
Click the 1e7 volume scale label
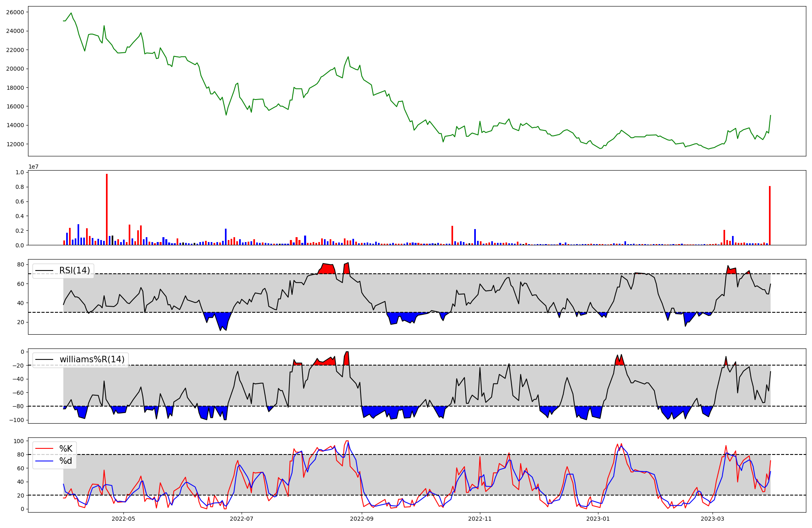coord(33,167)
